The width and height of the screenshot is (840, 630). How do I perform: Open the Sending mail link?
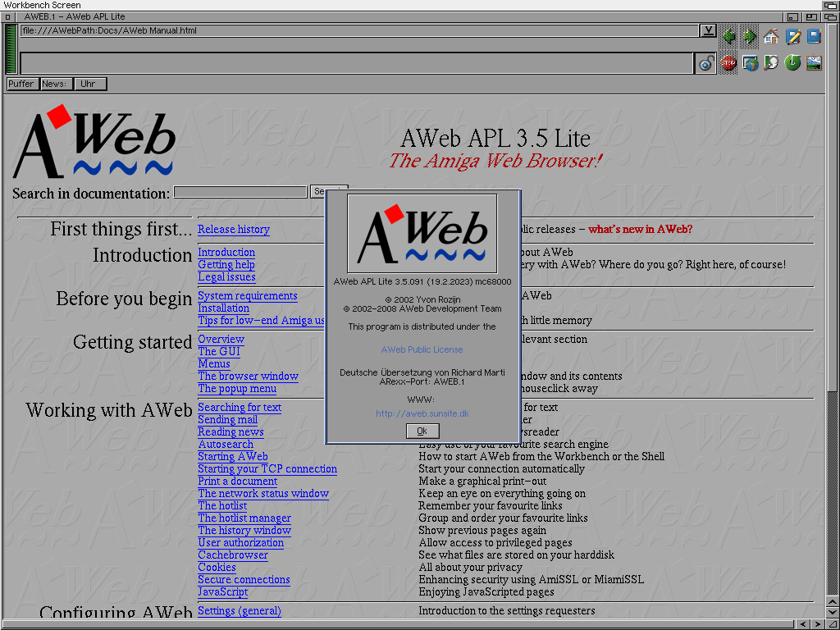pos(228,419)
